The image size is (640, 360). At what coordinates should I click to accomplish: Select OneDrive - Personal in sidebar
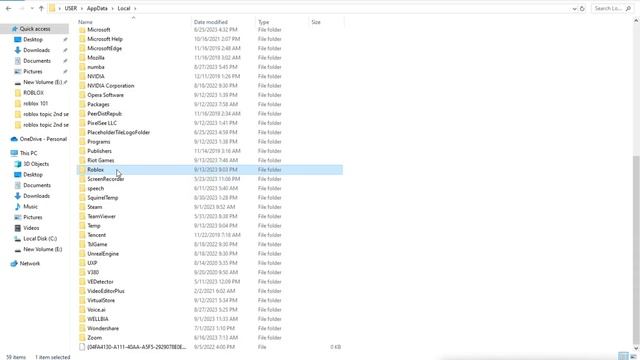coord(43,139)
